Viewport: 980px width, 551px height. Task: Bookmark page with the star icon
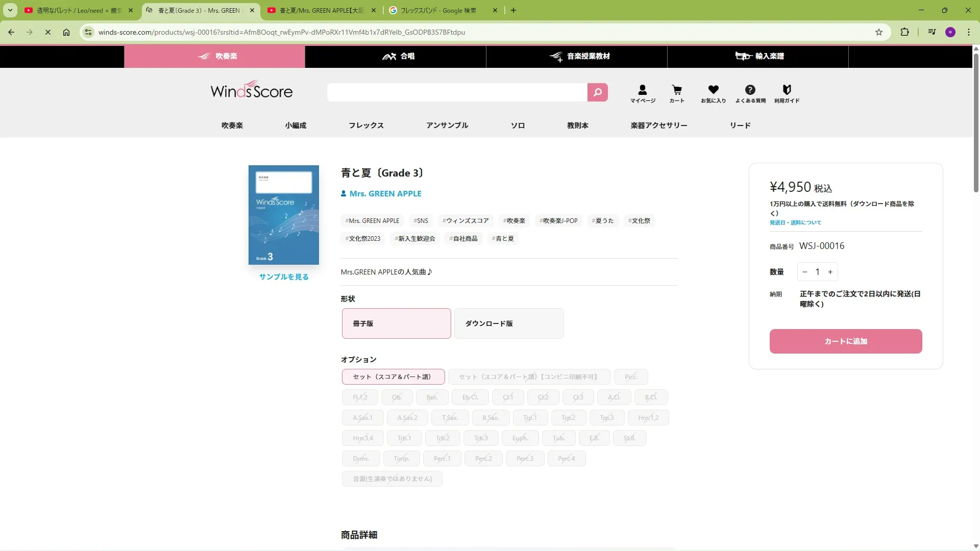[x=879, y=32]
